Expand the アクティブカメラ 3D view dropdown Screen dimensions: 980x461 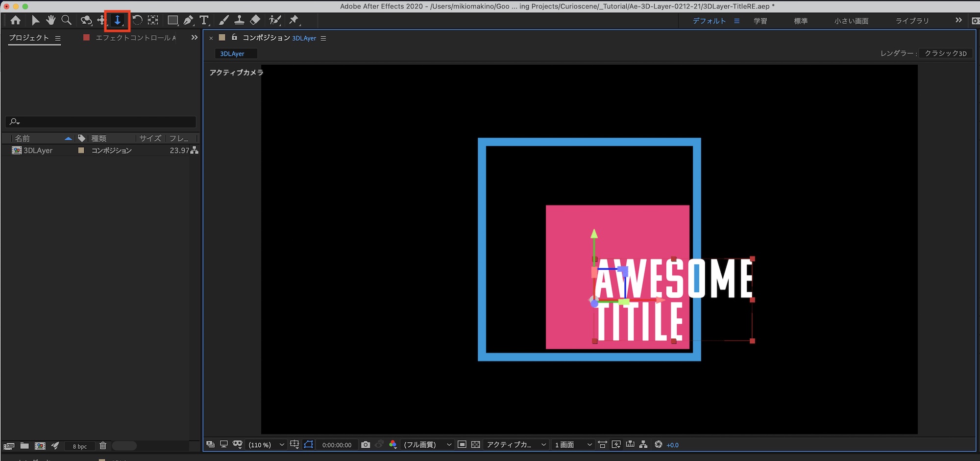pos(515,445)
